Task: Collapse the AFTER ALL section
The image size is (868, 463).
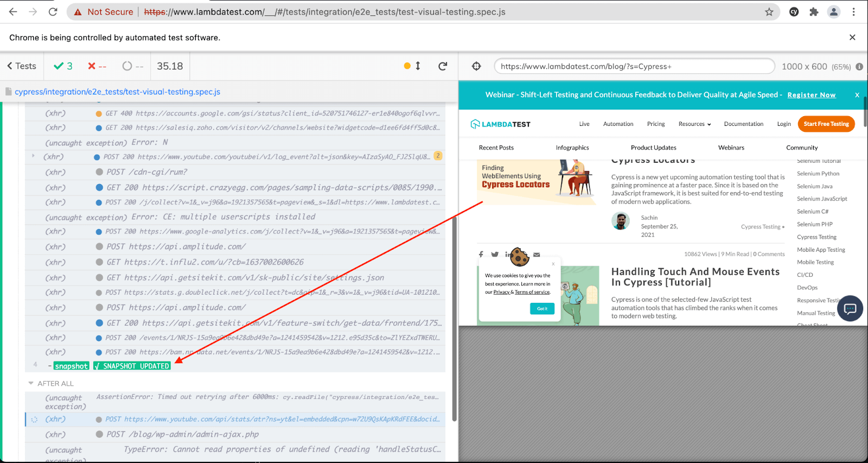Action: coord(50,383)
